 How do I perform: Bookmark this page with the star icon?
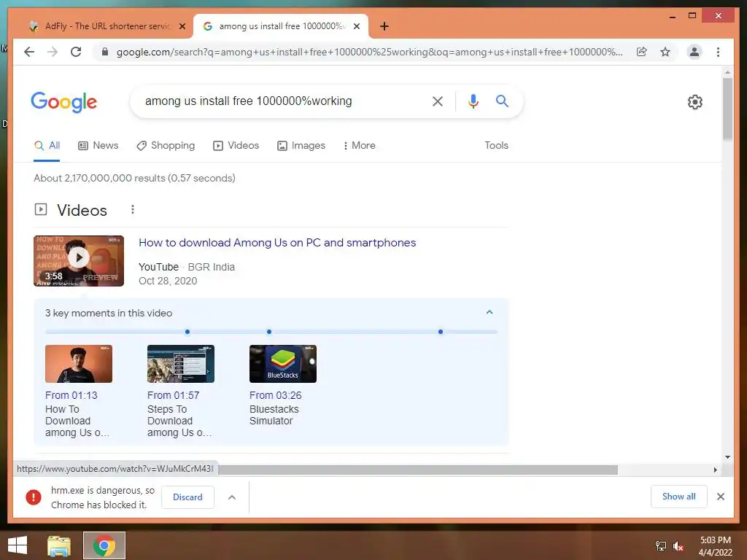click(665, 52)
